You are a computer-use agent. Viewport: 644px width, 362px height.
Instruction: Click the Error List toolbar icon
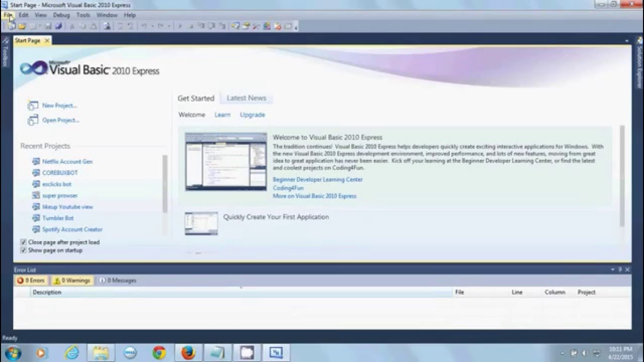coord(277,26)
